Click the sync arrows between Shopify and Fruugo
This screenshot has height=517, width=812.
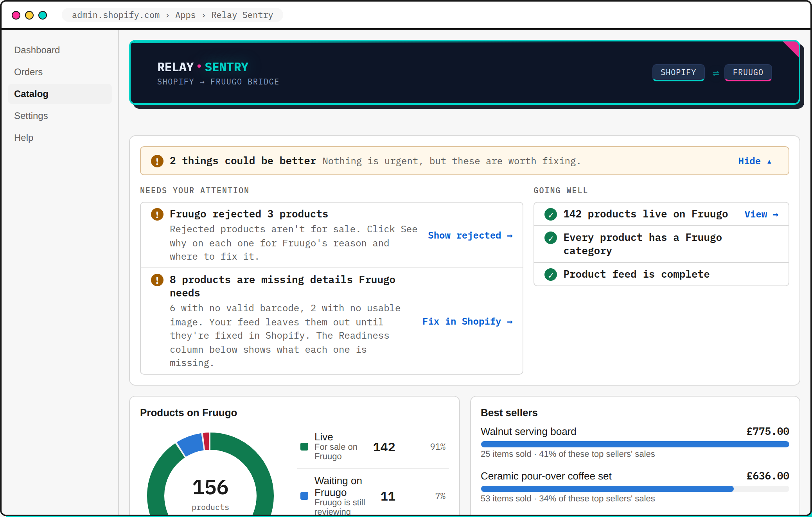tap(715, 73)
